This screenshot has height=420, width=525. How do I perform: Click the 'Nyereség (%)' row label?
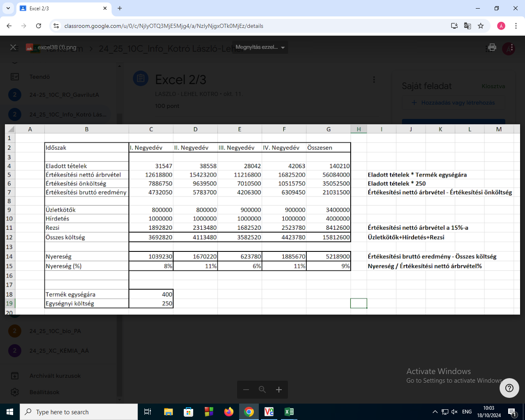click(x=64, y=266)
